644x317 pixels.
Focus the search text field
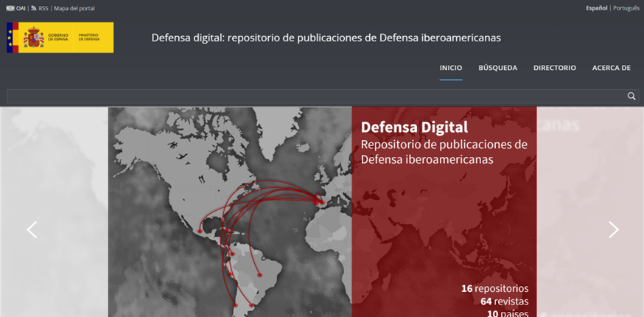[x=313, y=96]
